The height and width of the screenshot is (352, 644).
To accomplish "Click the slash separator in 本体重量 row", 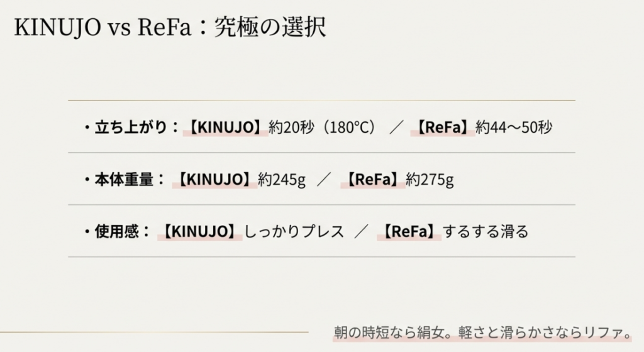I will coord(323,180).
